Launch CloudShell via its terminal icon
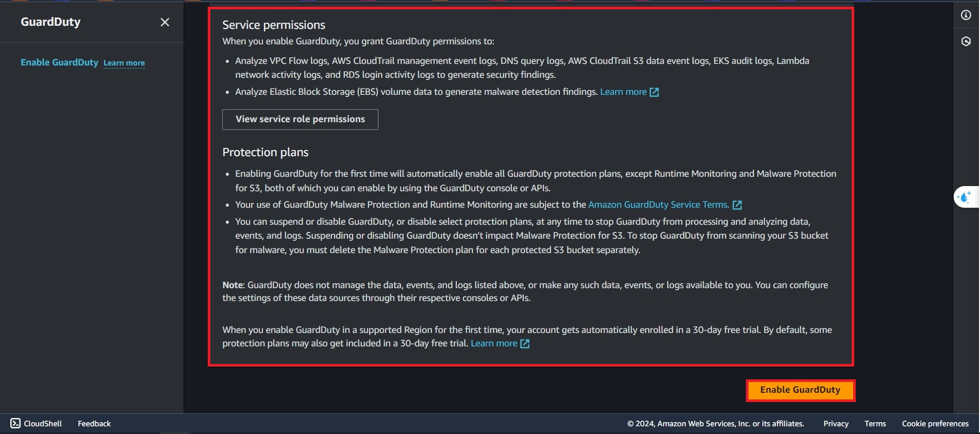The image size is (980, 434). (15, 423)
